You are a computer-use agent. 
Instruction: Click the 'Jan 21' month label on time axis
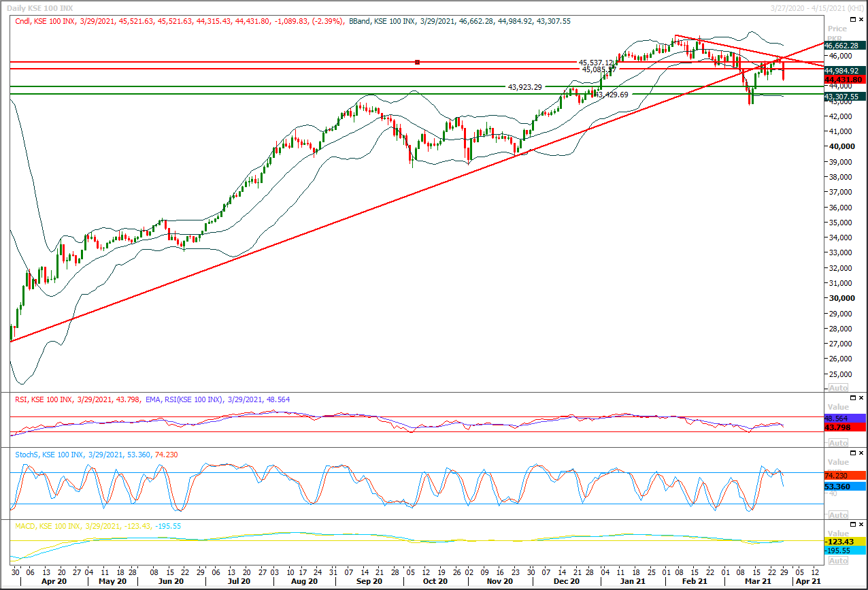(x=633, y=582)
